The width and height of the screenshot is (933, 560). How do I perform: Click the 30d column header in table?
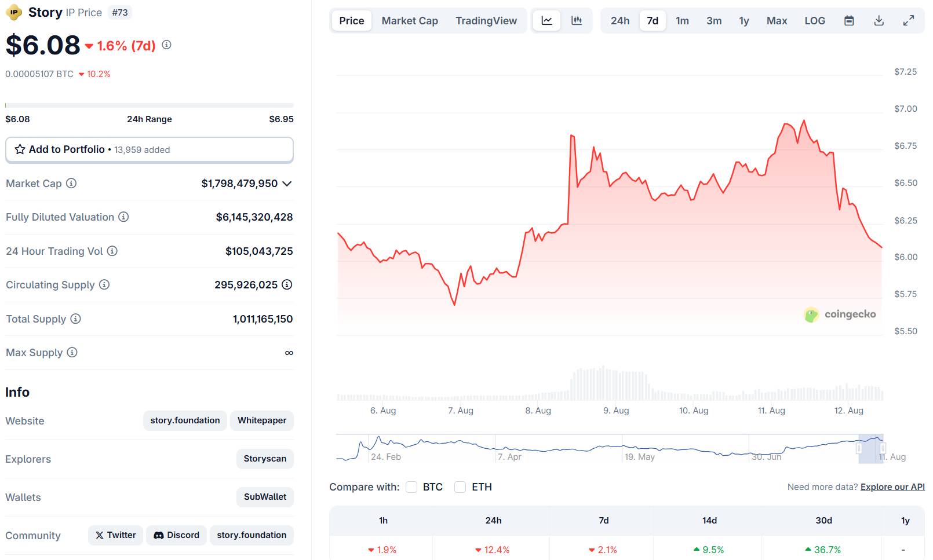tap(823, 521)
